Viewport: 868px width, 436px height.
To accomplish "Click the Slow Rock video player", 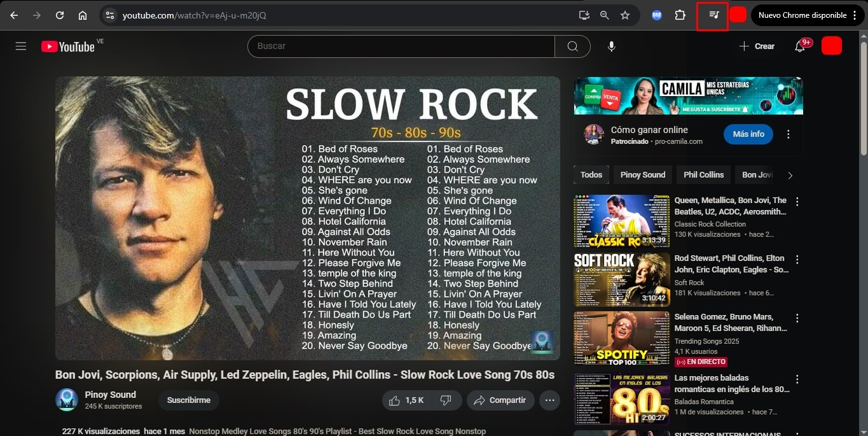I will pos(308,218).
